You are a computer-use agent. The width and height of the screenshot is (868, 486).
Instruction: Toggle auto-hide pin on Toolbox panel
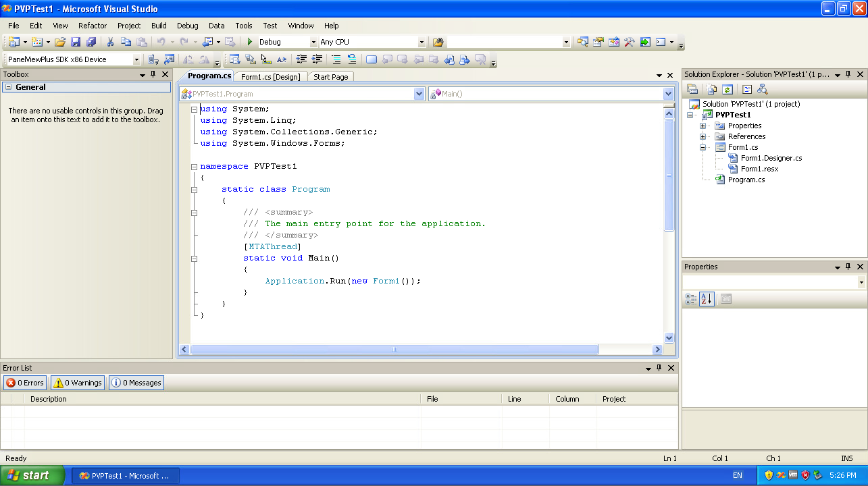point(153,74)
